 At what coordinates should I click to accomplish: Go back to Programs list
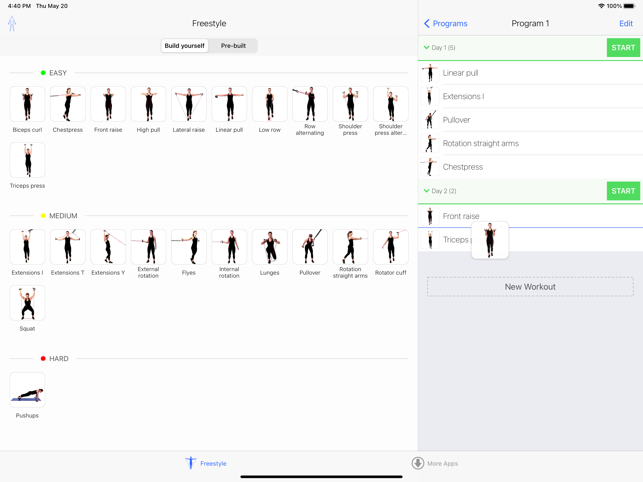(x=445, y=23)
